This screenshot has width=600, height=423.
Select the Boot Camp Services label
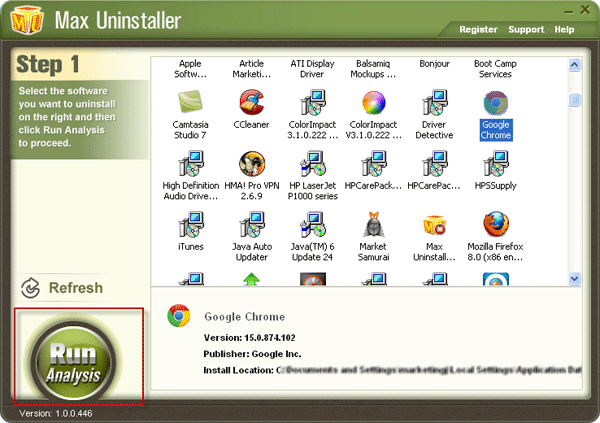click(x=495, y=69)
